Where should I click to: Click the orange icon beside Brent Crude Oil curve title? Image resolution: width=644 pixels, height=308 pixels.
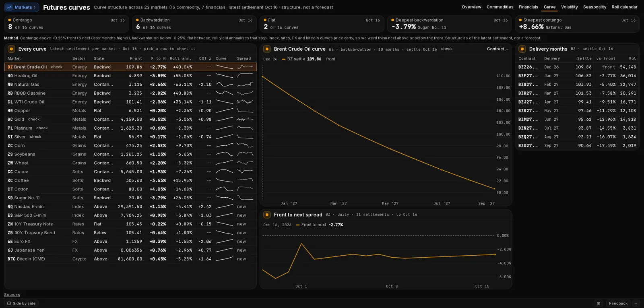coord(267,49)
